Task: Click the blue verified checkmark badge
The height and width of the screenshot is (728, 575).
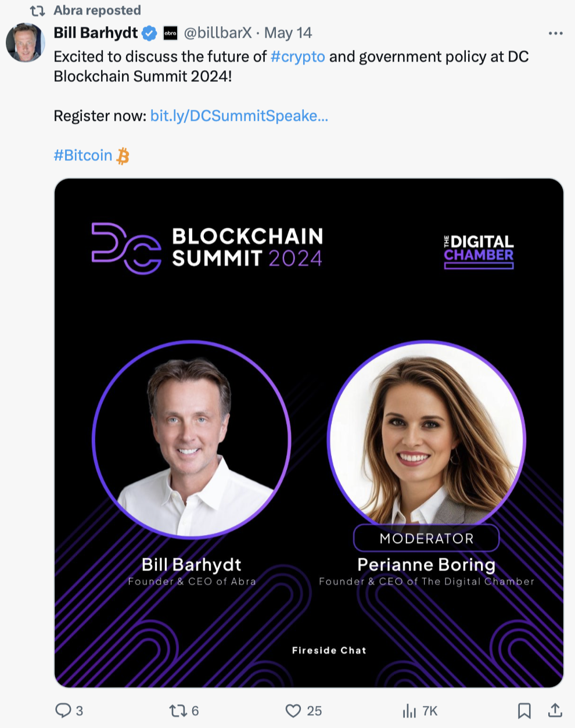Action: 149,33
